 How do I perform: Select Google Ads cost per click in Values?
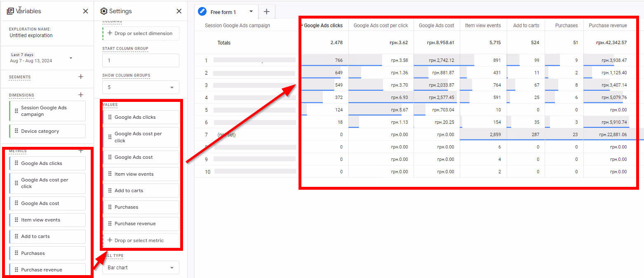(141, 137)
